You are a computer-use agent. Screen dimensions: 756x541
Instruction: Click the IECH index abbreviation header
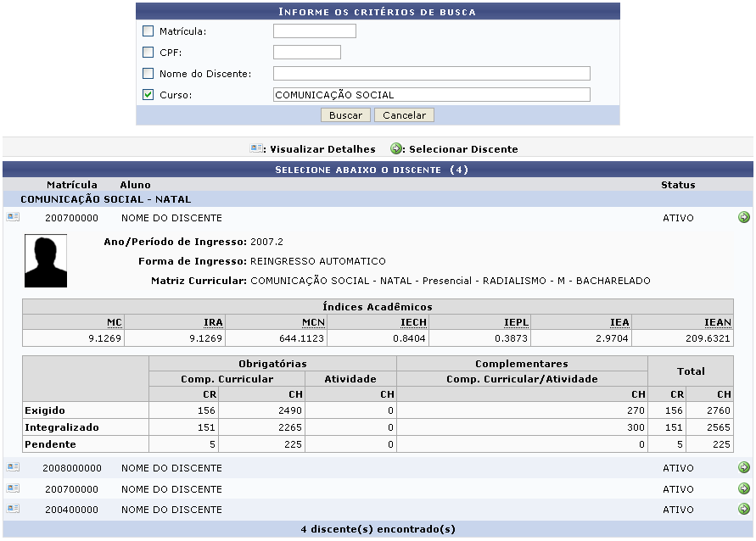[414, 322]
